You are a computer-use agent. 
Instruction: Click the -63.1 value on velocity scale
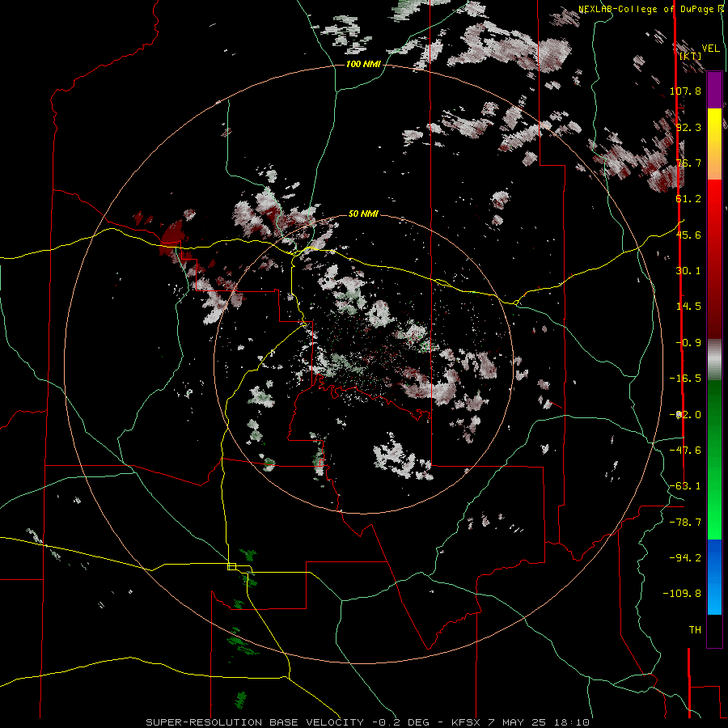point(685,486)
